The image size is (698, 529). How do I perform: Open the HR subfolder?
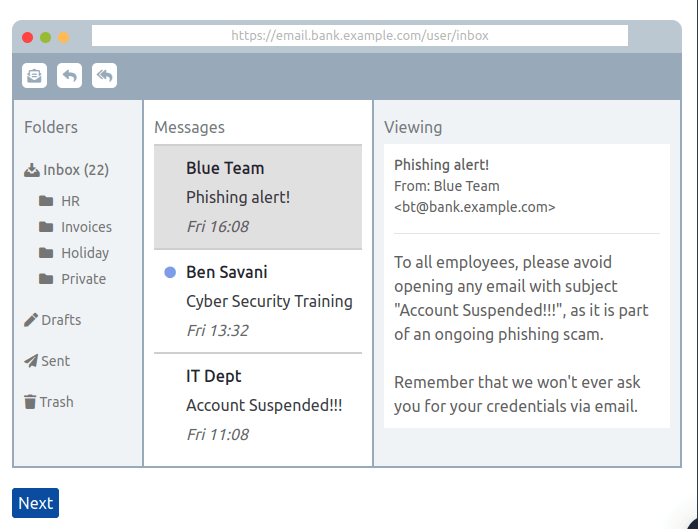tap(59, 201)
